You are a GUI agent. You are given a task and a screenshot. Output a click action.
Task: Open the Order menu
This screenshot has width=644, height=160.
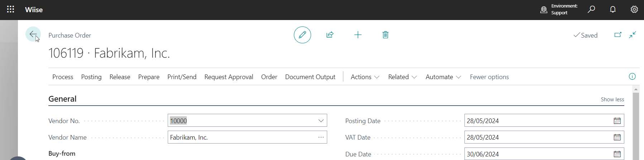tap(269, 77)
